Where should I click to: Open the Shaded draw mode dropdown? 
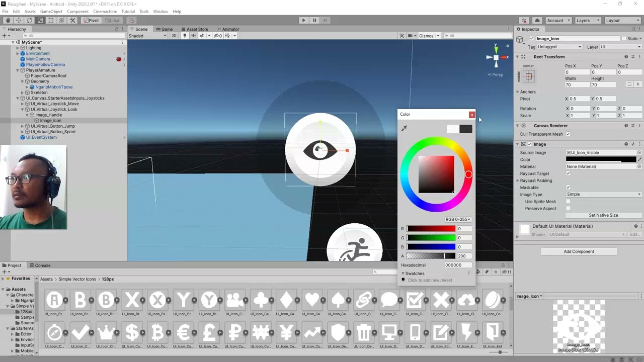pos(147,36)
